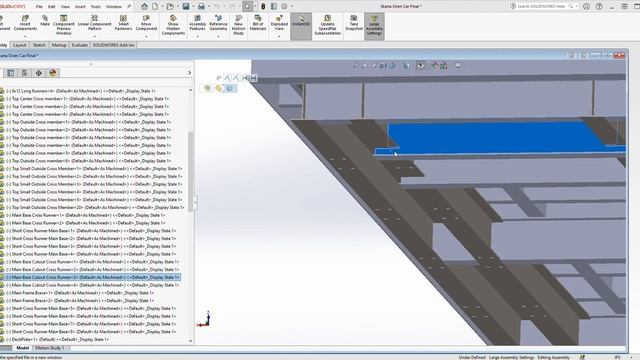Expand the Move Component dropdown arrow
The image size is (640, 360).
pyautogui.click(x=146, y=37)
